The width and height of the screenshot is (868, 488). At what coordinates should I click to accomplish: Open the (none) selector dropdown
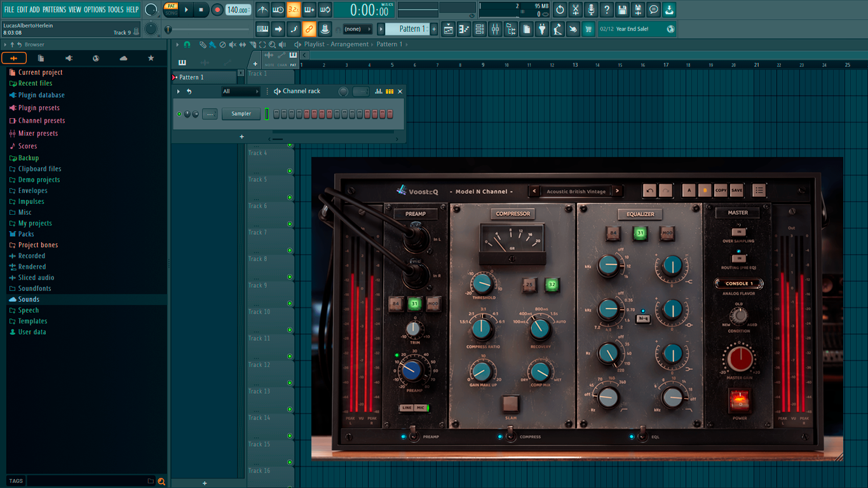tap(357, 29)
